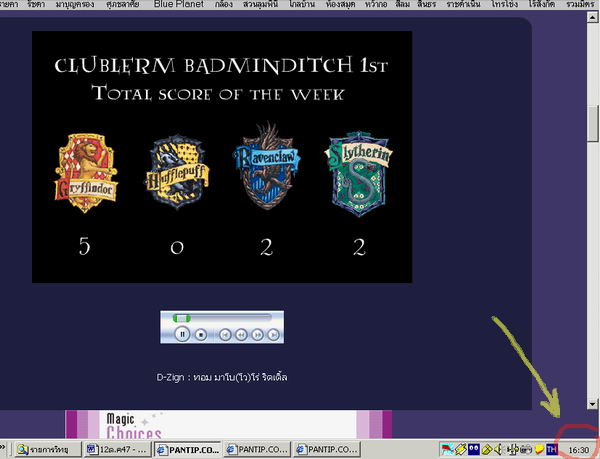Open the กล้อง forum link
The image size is (600, 459).
coord(224,4)
